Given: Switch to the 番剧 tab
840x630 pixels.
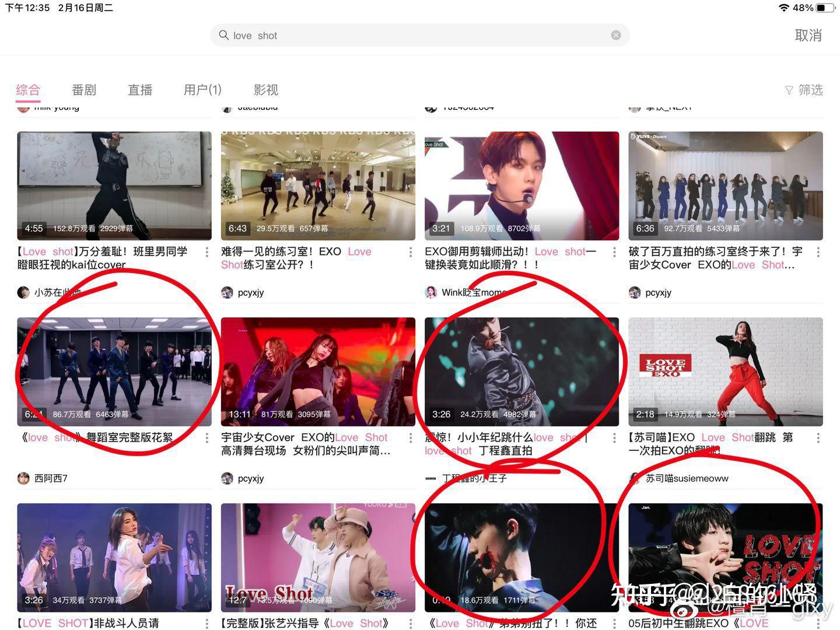Looking at the screenshot, I should point(84,90).
